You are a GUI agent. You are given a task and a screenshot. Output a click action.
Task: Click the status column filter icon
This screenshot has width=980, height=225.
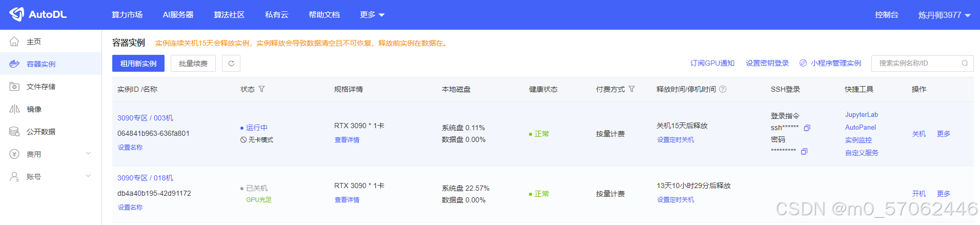(261, 89)
